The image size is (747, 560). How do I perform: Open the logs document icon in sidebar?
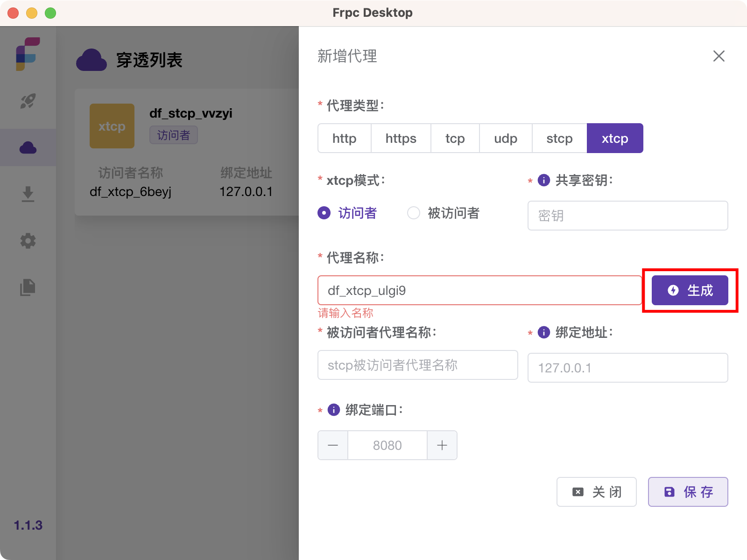coord(28,287)
